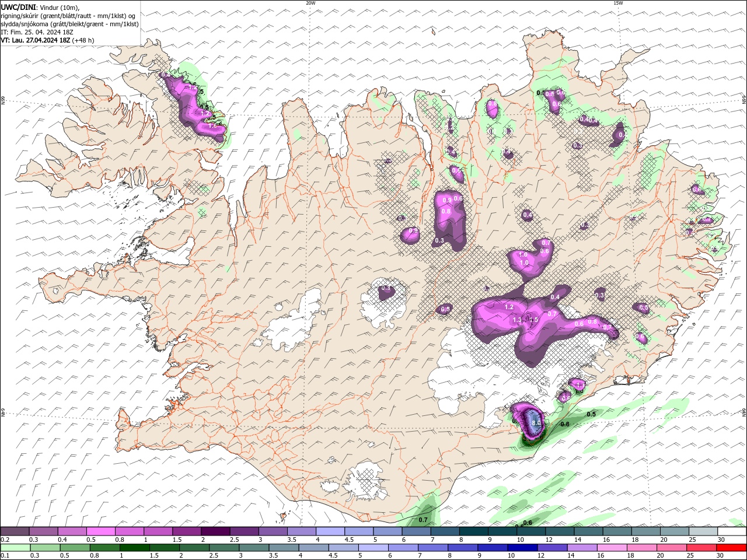Click the pale grey 25 swatch in top legend row
747x560 pixels.
(x=703, y=531)
